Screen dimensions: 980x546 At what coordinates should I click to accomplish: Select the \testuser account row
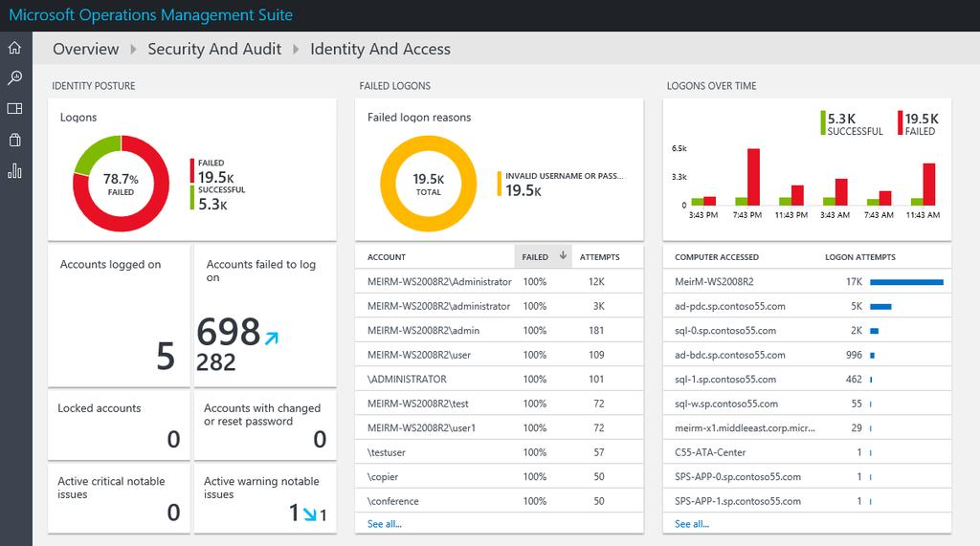(x=500, y=452)
